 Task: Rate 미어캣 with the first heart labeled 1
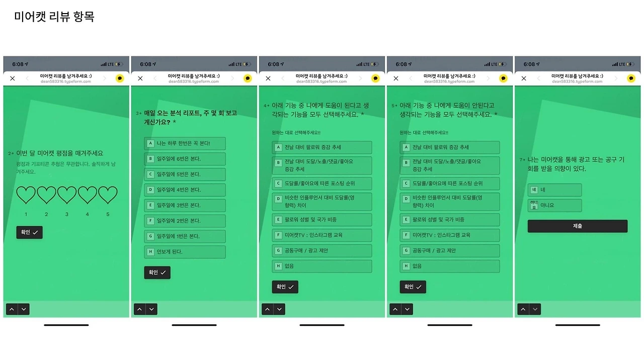[x=26, y=195]
